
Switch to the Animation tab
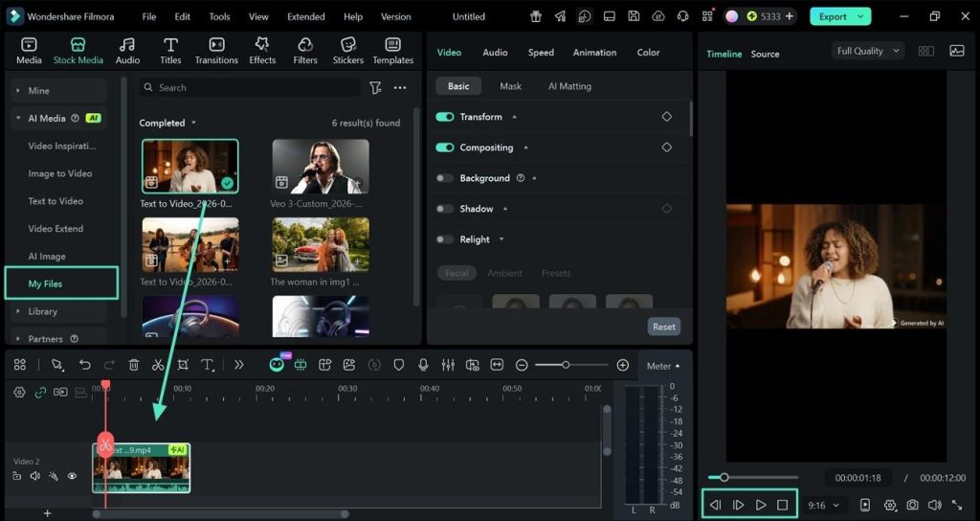(x=594, y=53)
